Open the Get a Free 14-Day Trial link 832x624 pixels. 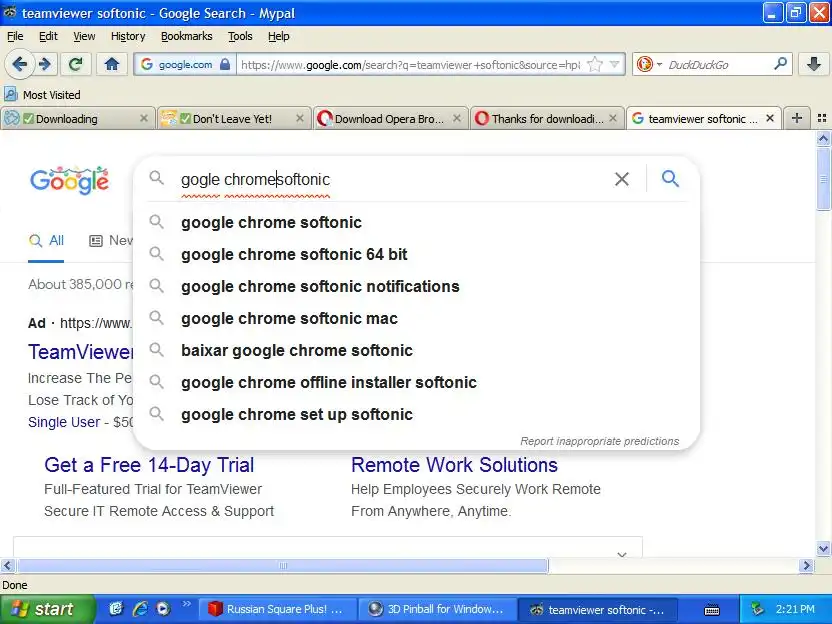tap(149, 465)
